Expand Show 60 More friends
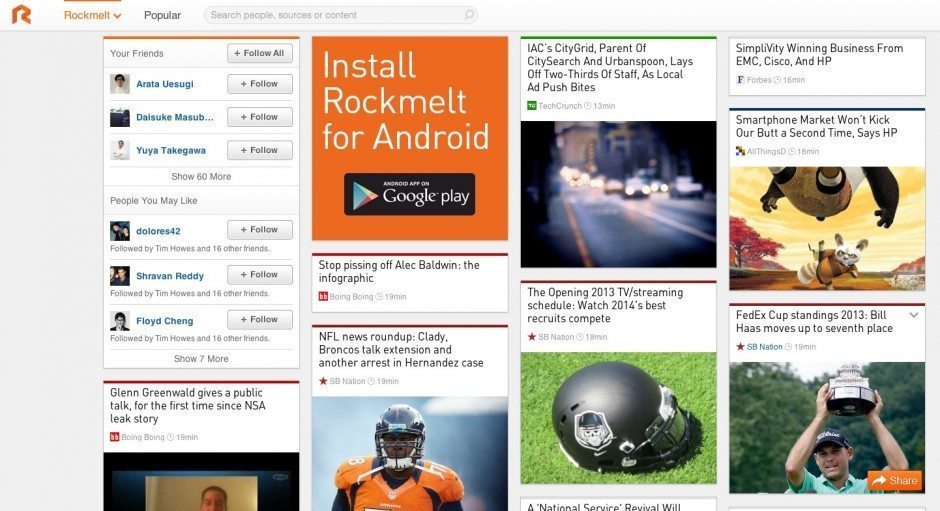This screenshot has height=511, width=940. point(201,177)
